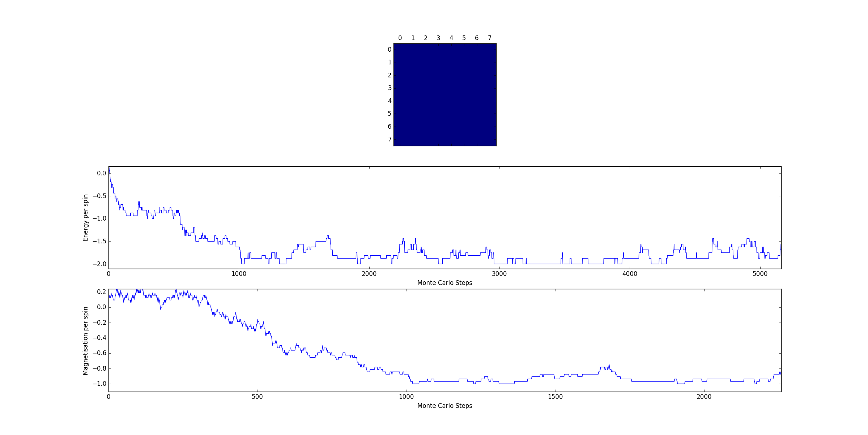The height and width of the screenshot is (435, 868).
Task: Click the 2000 tick label on magnetisation x-axis
Action: 704,397
